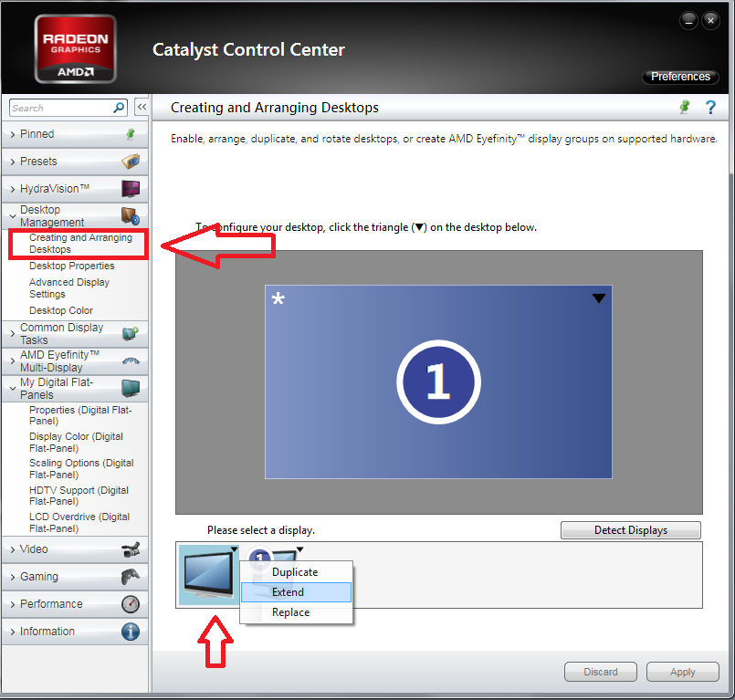Choose Replace from the context menu
The height and width of the screenshot is (700, 735).
[x=296, y=612]
